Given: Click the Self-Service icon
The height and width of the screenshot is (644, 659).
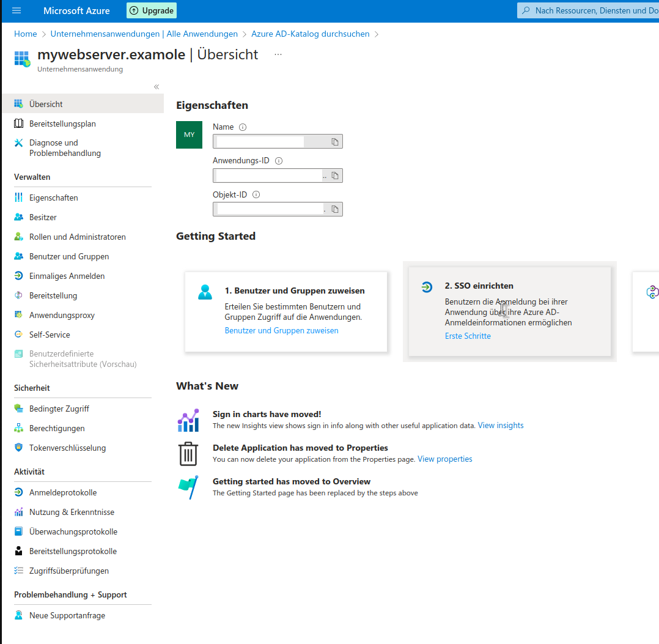Looking at the screenshot, I should pyautogui.click(x=18, y=335).
